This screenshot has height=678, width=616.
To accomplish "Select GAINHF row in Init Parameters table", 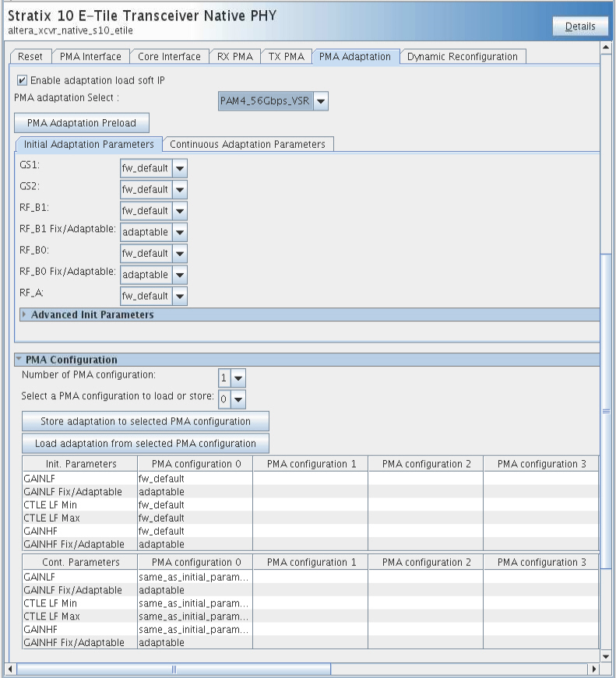I will [311, 531].
